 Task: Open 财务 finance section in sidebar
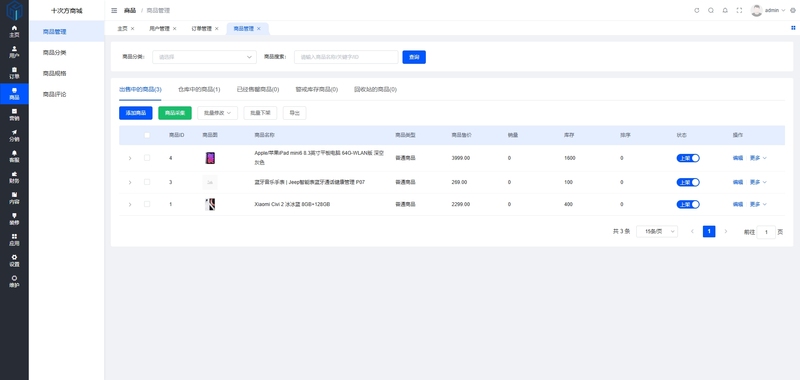coord(14,178)
